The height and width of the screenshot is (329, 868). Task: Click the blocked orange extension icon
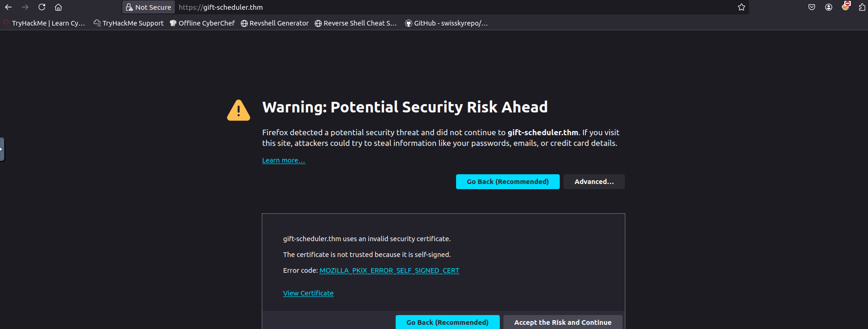click(846, 7)
